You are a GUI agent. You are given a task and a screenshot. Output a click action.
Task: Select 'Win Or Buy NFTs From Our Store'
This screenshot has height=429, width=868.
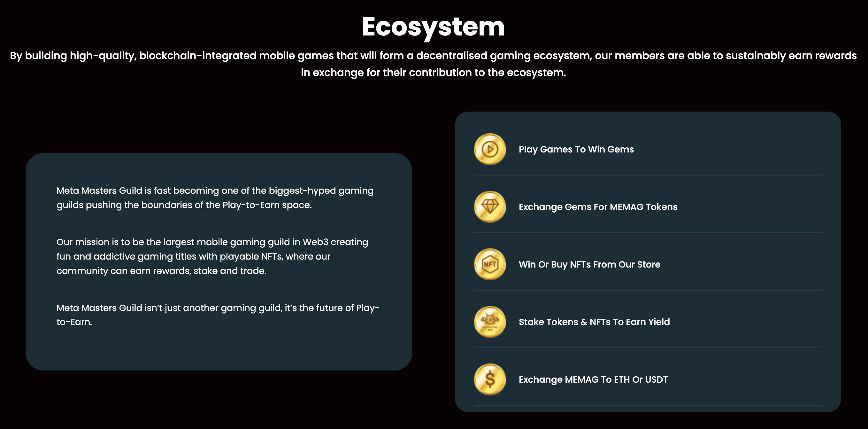tap(589, 264)
